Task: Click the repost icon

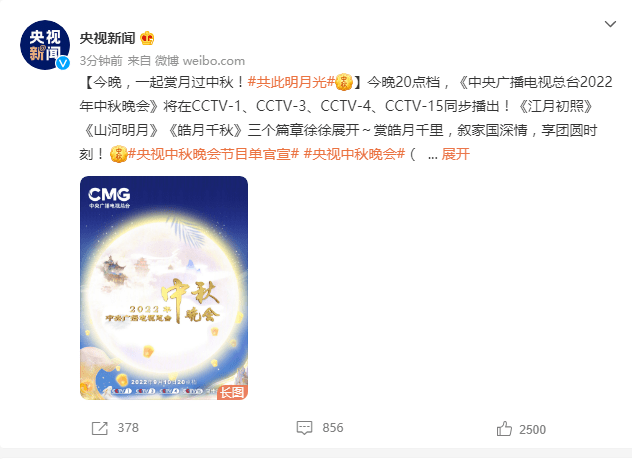Action: 100,428
